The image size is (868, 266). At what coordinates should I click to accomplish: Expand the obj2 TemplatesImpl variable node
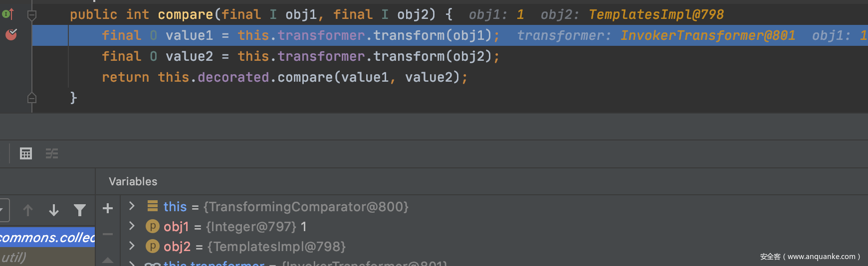(x=132, y=246)
